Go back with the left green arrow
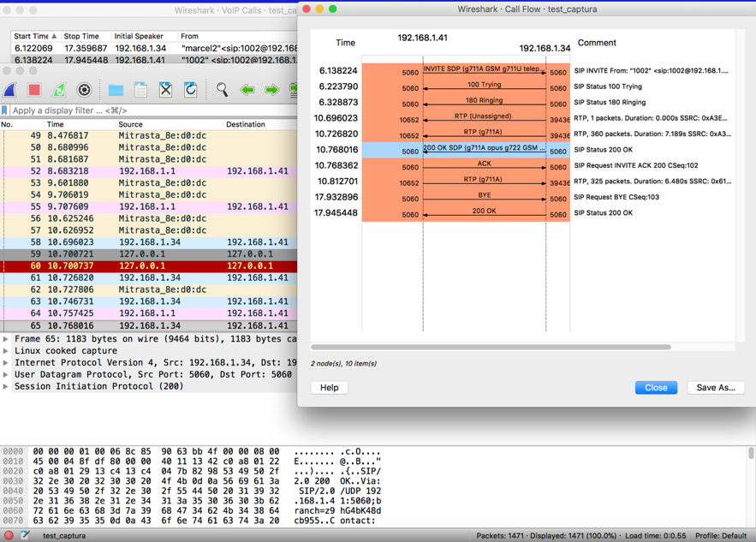The image size is (756, 542). (x=247, y=90)
